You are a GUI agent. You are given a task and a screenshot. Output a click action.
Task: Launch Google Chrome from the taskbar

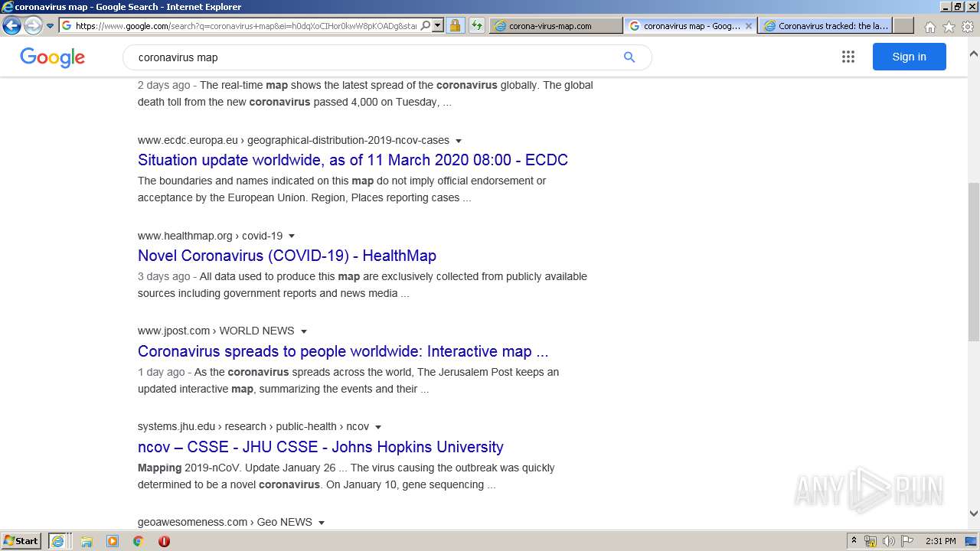pos(138,541)
